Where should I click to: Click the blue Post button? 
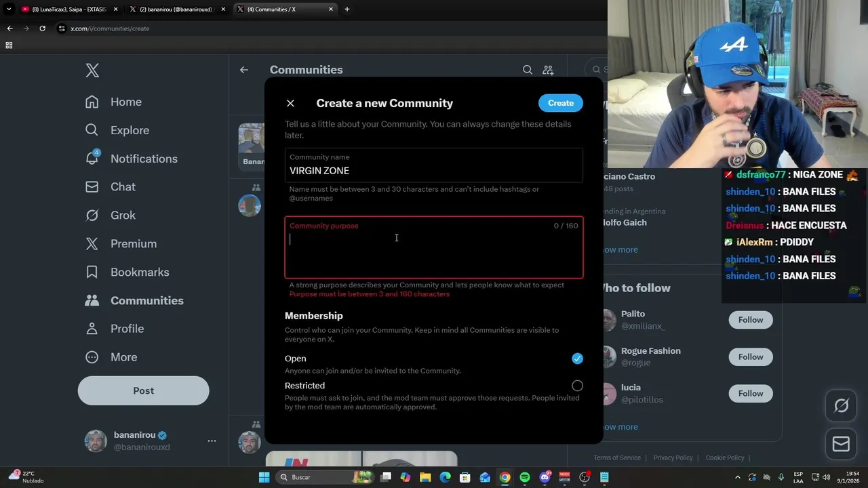[143, 390]
